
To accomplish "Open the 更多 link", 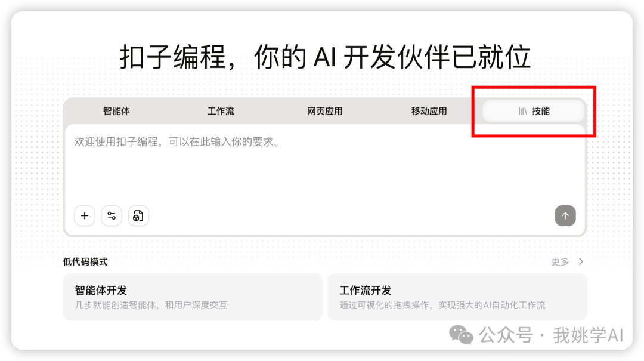I will [560, 261].
